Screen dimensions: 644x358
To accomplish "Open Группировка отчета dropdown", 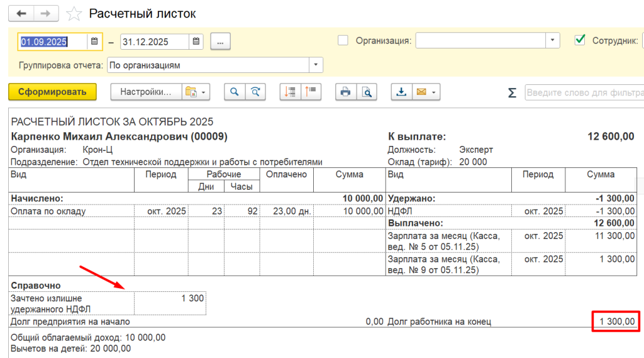I will [316, 65].
